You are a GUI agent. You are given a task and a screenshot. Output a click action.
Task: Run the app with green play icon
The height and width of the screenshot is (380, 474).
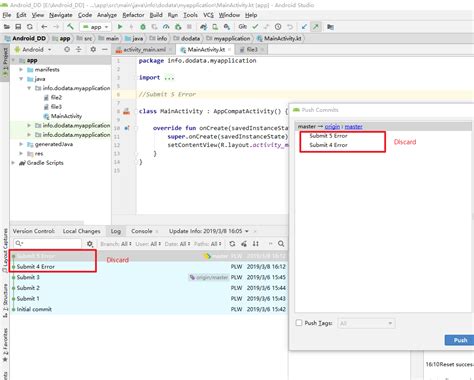pyautogui.click(x=120, y=27)
